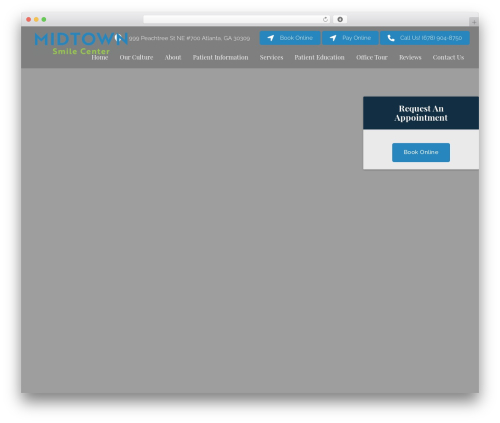
Task: Click the Pay Online header button
Action: tap(350, 38)
